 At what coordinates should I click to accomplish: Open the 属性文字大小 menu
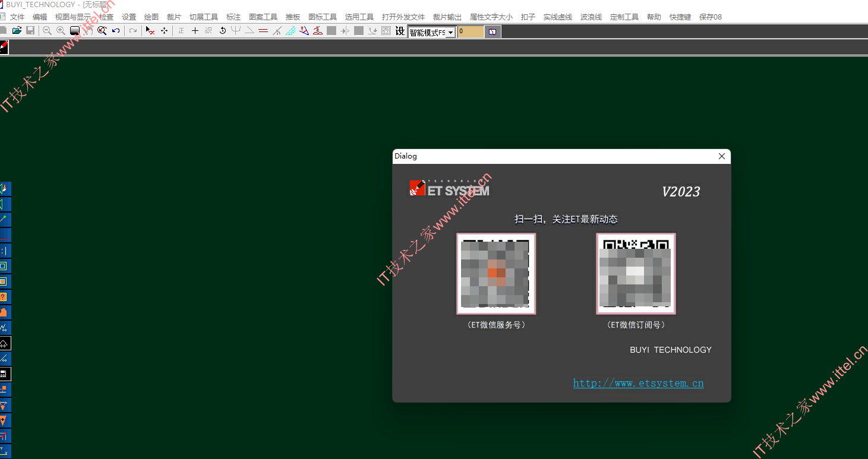pyautogui.click(x=491, y=17)
